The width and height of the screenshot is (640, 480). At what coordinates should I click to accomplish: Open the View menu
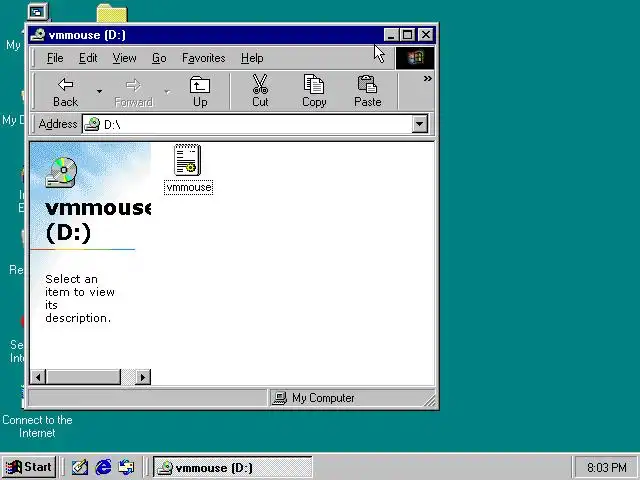(x=124, y=58)
